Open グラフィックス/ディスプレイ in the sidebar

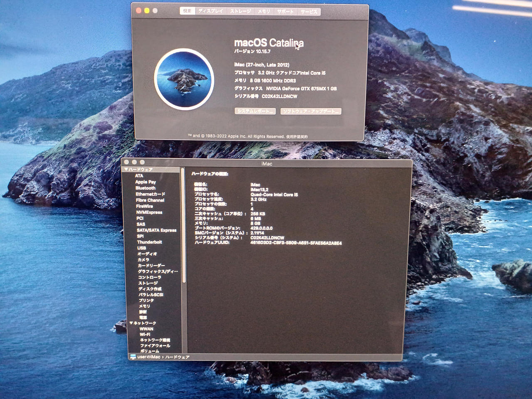coord(158,271)
